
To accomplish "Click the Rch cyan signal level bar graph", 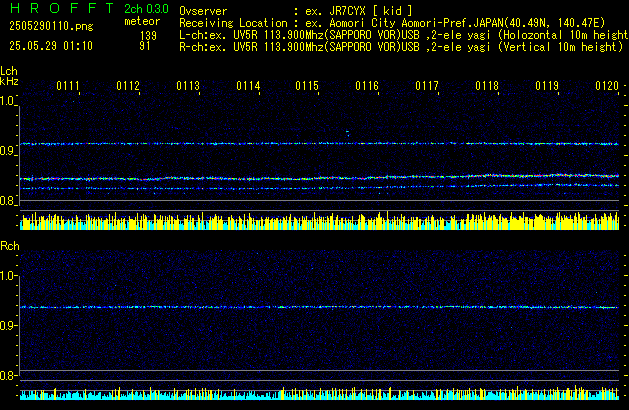I will point(319,394).
